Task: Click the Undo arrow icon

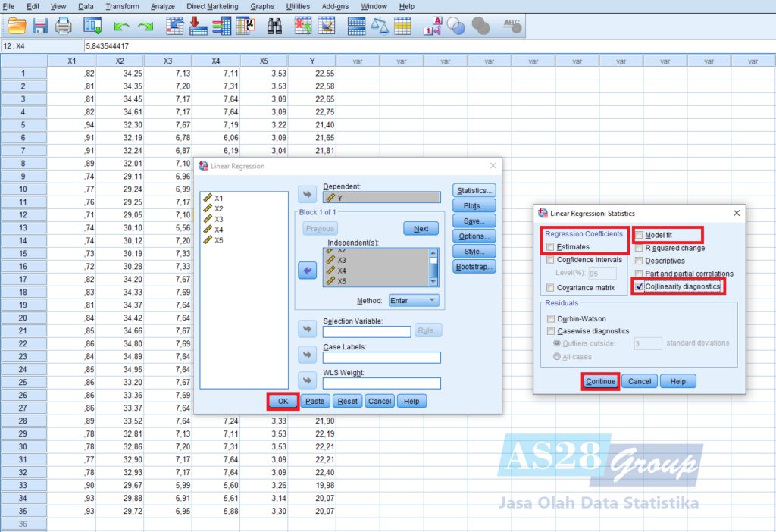Action: [x=120, y=27]
